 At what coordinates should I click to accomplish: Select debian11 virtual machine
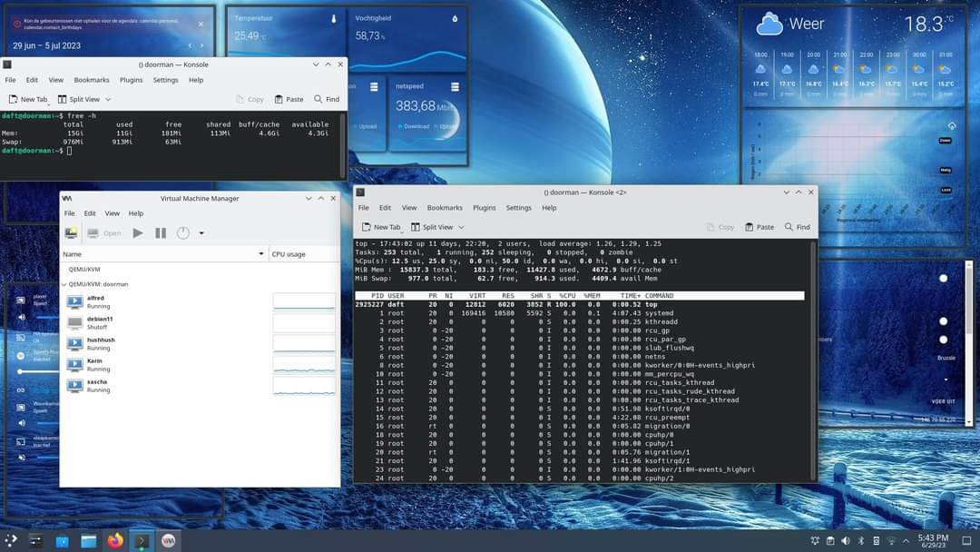pyautogui.click(x=200, y=322)
